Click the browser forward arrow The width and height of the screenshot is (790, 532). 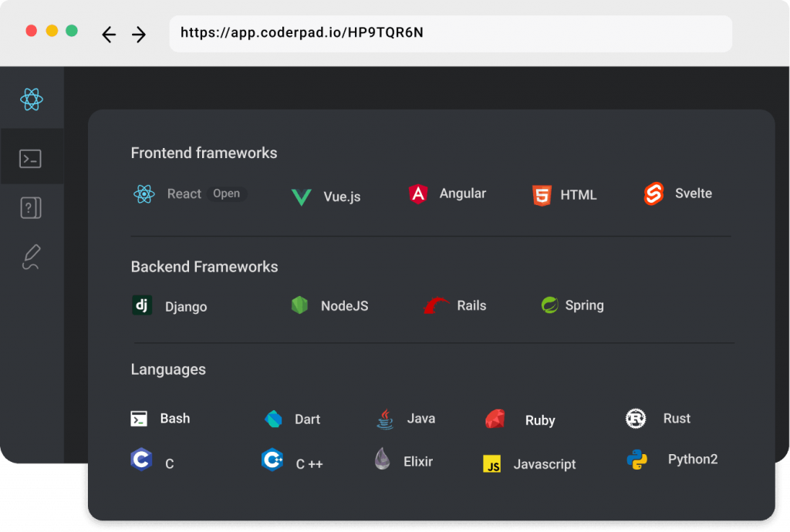tap(139, 35)
